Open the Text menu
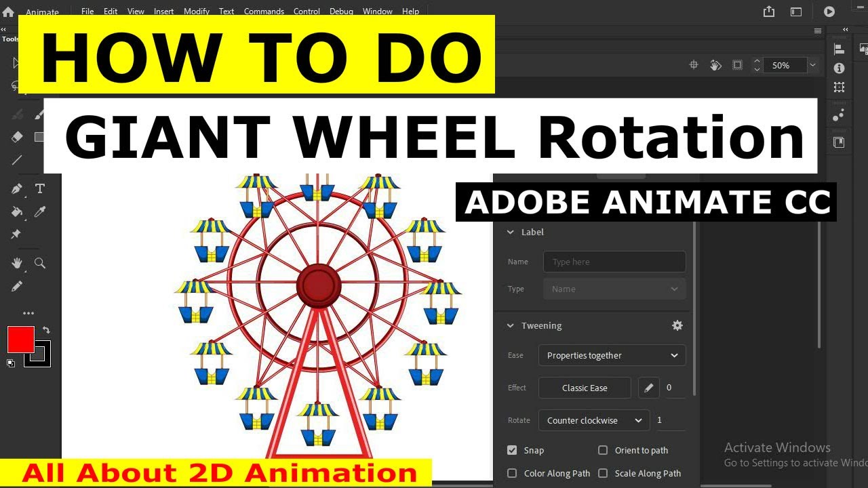 tap(226, 12)
